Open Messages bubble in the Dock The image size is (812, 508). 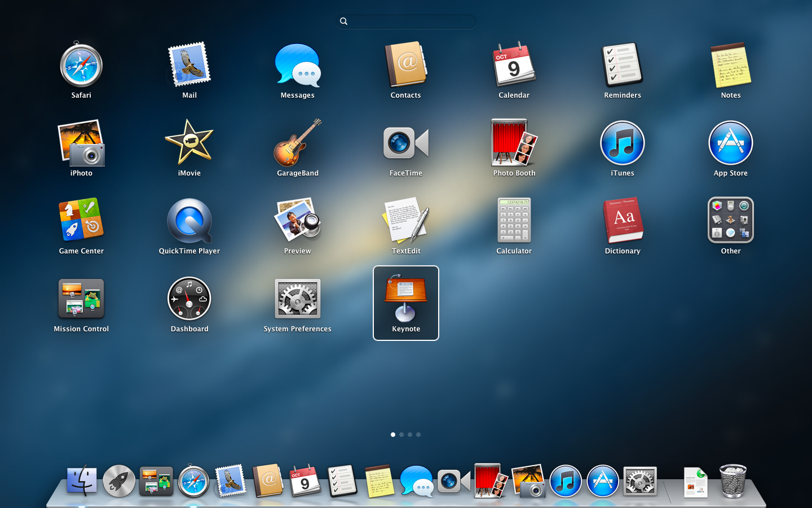coord(417,481)
